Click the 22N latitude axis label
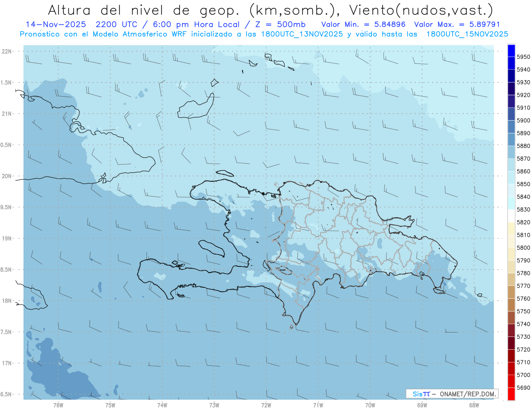This screenshot has height=411, width=532. (x=7, y=51)
